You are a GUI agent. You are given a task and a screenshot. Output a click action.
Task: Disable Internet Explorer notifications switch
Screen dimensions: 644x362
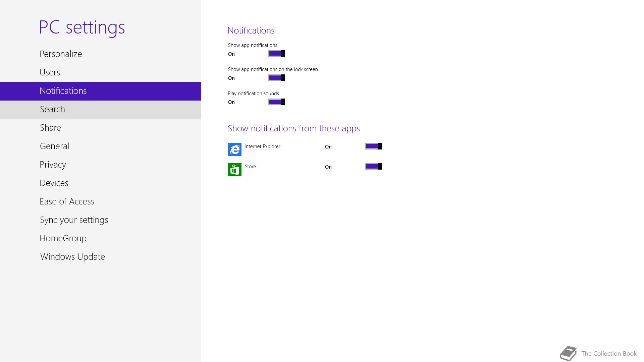(374, 146)
